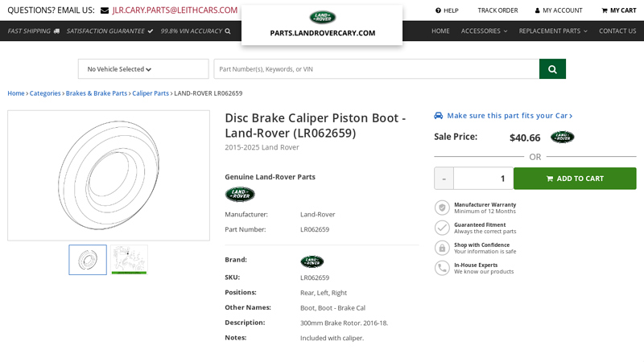Viewport: 644px width, 362px height.
Task: Open the Help link in header
Action: pos(451,10)
